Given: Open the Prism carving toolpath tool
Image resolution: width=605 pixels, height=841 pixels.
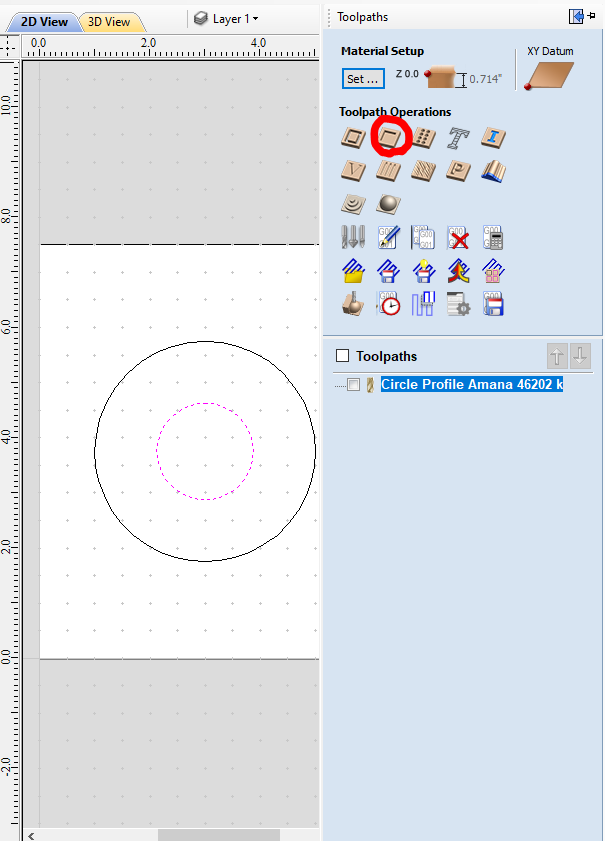Looking at the screenshot, I should (459, 171).
